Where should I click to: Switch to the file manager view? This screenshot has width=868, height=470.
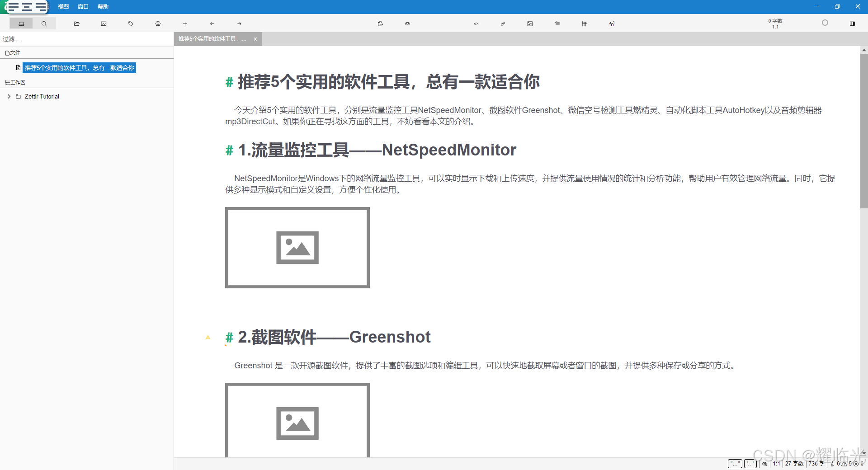click(21, 23)
